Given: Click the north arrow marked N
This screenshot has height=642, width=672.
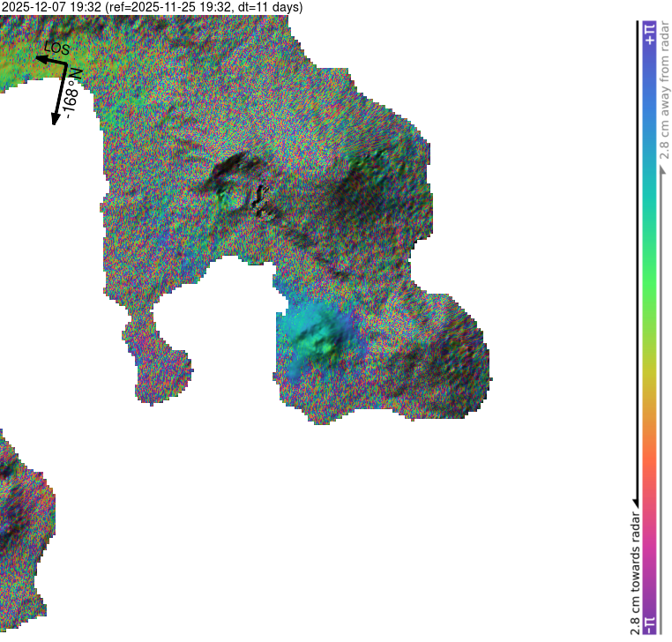Looking at the screenshot, I should (60, 93).
